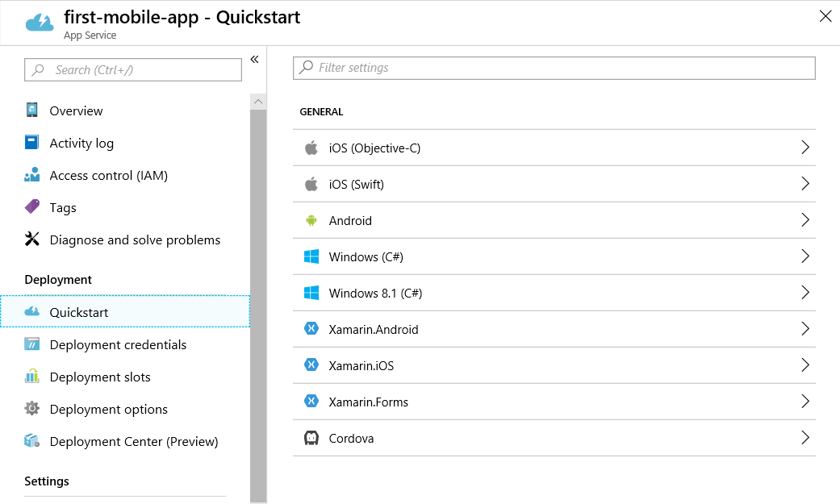Click the Deployment options gear icon
This screenshot has width=840, height=504.
[32, 408]
